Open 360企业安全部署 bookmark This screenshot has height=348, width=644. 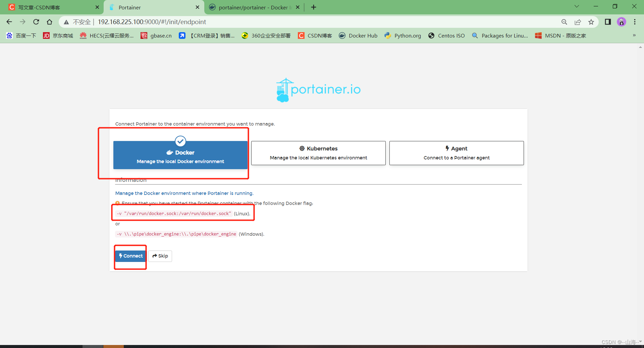click(x=266, y=36)
